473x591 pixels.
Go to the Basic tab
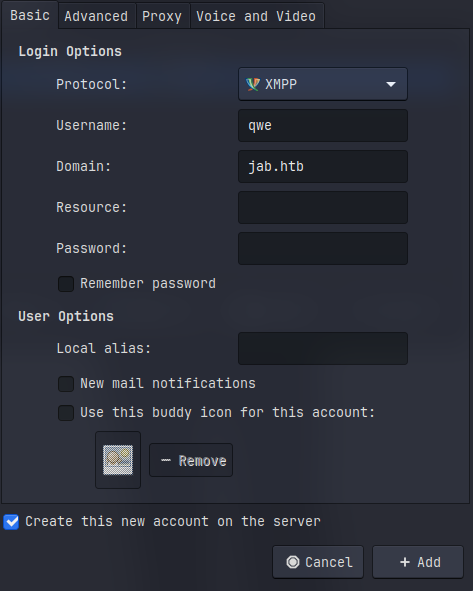(30, 15)
